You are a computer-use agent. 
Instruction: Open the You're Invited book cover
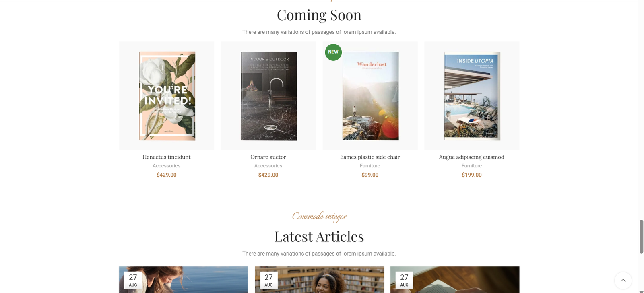(x=167, y=96)
